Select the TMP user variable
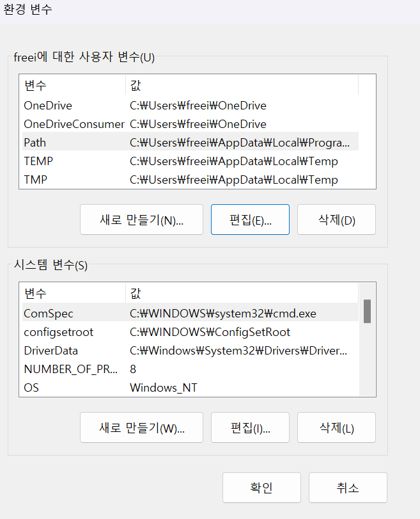420x519 pixels. click(x=191, y=180)
